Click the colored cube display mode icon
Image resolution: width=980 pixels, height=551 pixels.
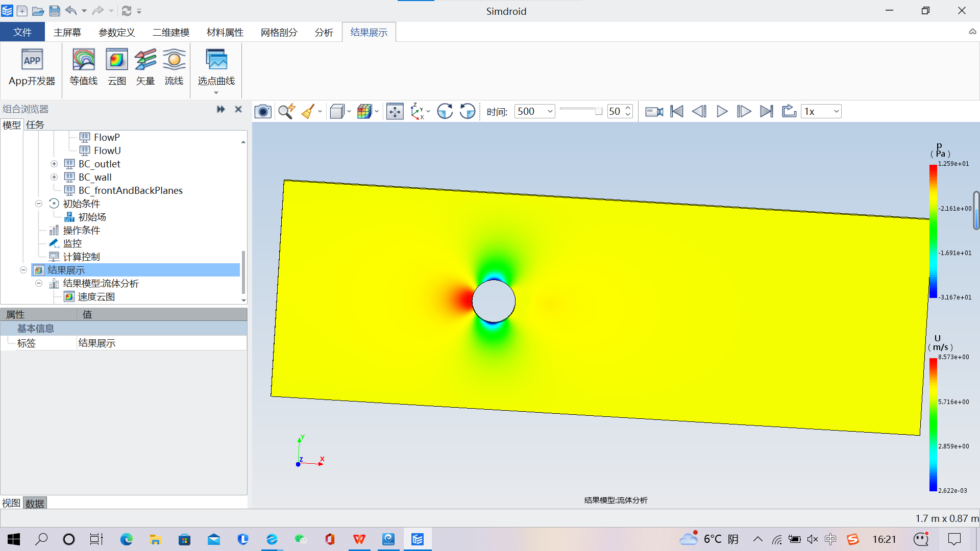[364, 111]
